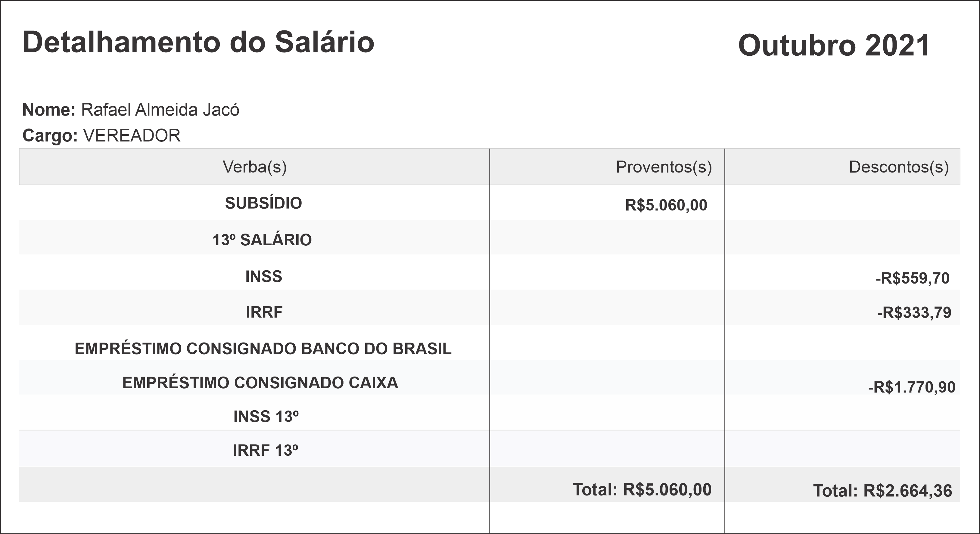Image resolution: width=980 pixels, height=534 pixels.
Task: Click the SUBSÍDIO amount R$5.060,00
Action: pyautogui.click(x=666, y=205)
